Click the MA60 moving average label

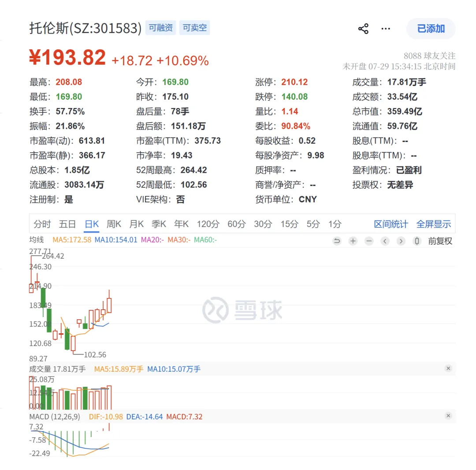point(205,240)
